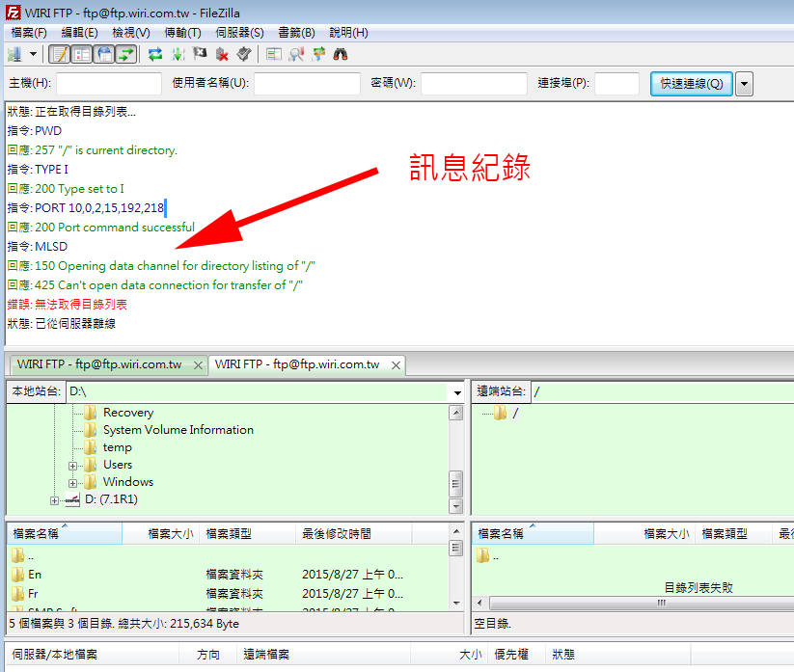Toggle the local directory tree button
The width and height of the screenshot is (794, 672).
tap(82, 54)
